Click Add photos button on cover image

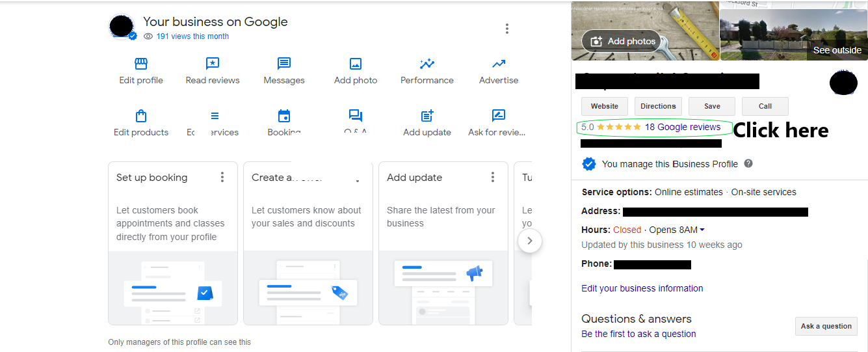pyautogui.click(x=622, y=42)
